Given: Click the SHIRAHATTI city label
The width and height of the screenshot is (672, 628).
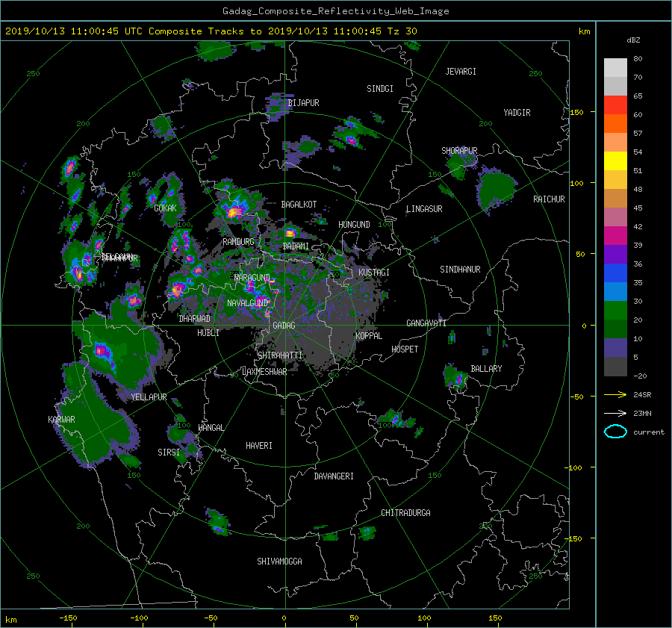Looking at the screenshot, I should coord(280,355).
